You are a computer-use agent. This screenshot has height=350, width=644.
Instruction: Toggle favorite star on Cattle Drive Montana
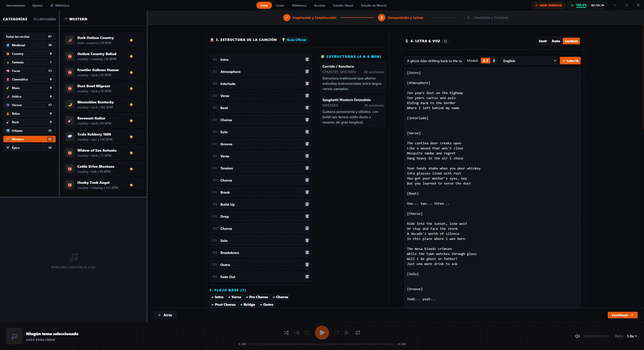pyautogui.click(x=131, y=169)
